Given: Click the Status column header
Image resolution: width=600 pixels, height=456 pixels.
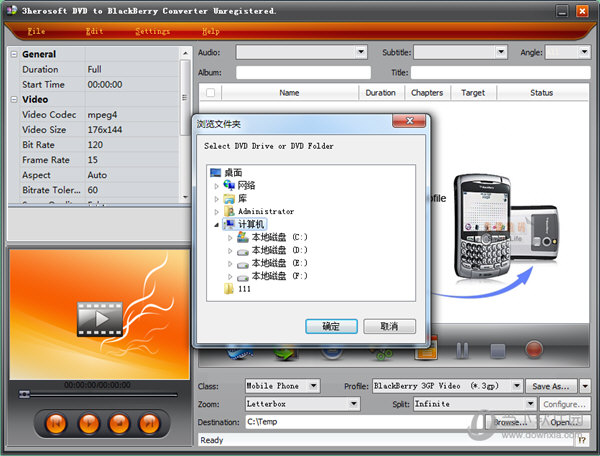Looking at the screenshot, I should (542, 93).
